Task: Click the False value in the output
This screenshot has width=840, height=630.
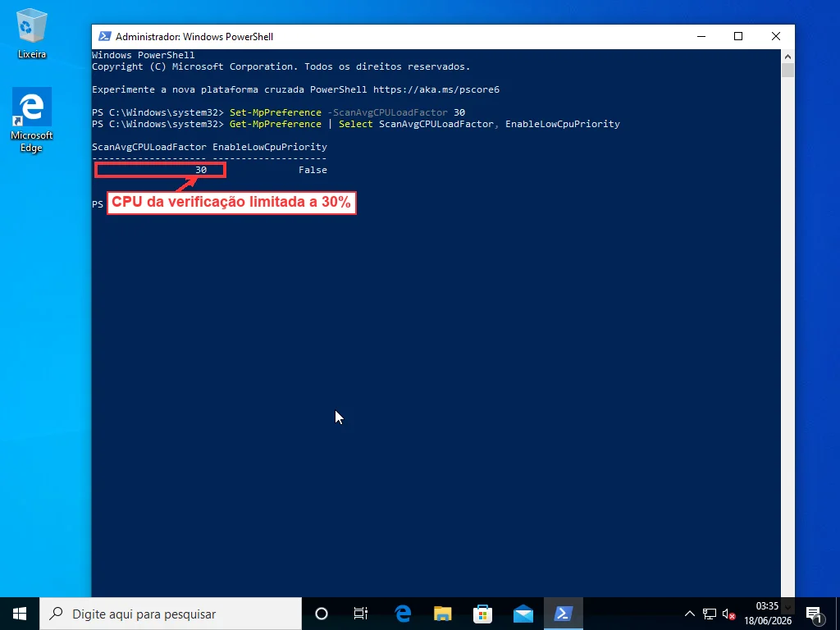Action: coord(313,170)
